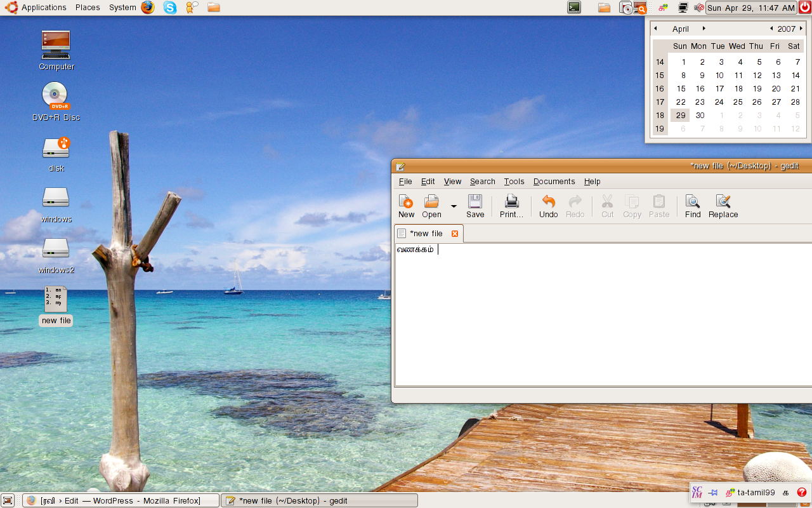Toggle the calendar via the panel clock
Screen dimensions: 812x508
[750, 8]
